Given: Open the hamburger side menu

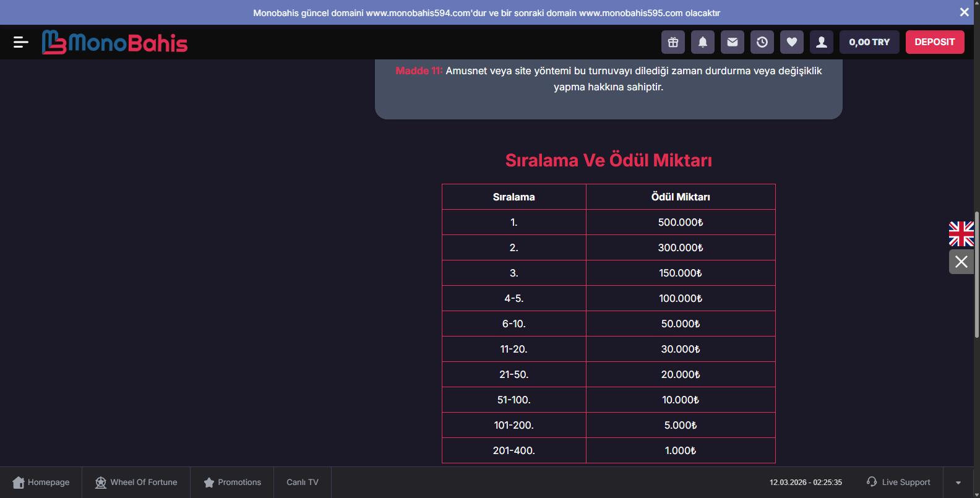Looking at the screenshot, I should pos(20,42).
